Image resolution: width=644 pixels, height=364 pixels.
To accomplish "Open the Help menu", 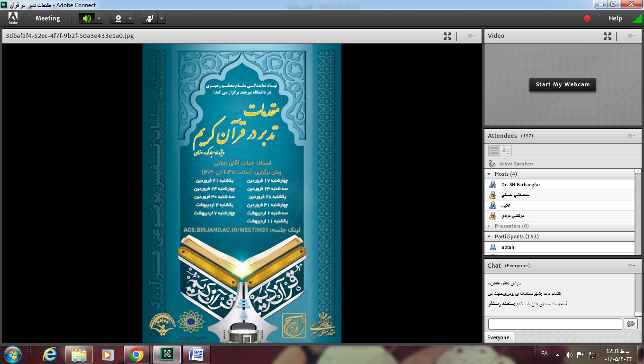I will pos(615,18).
